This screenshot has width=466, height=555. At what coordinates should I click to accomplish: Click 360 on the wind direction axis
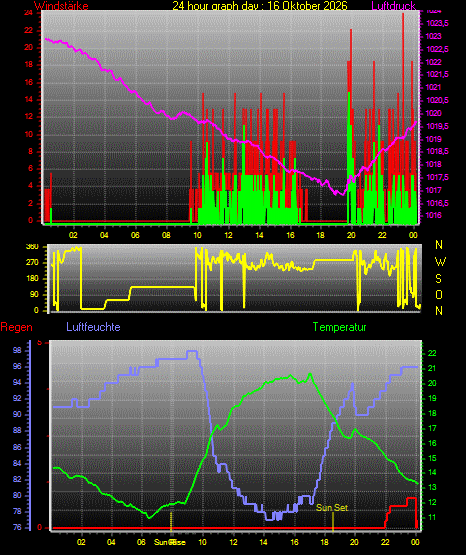tap(32, 247)
